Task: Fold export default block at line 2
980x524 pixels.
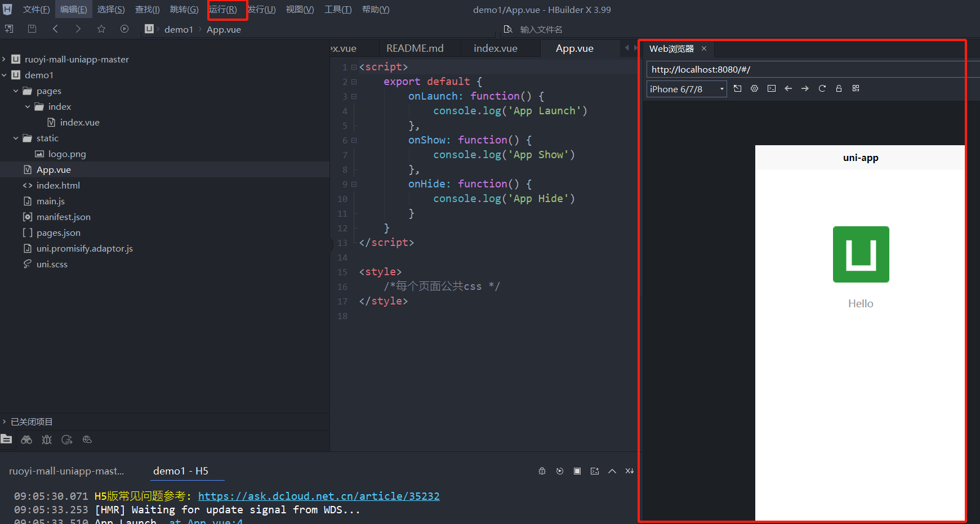Action: (x=354, y=82)
